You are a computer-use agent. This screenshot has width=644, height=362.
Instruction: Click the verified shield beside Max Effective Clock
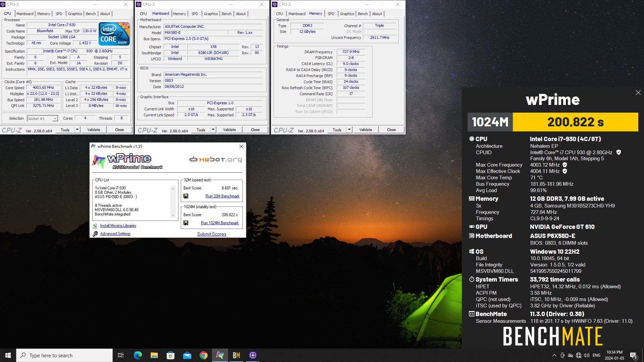click(565, 171)
